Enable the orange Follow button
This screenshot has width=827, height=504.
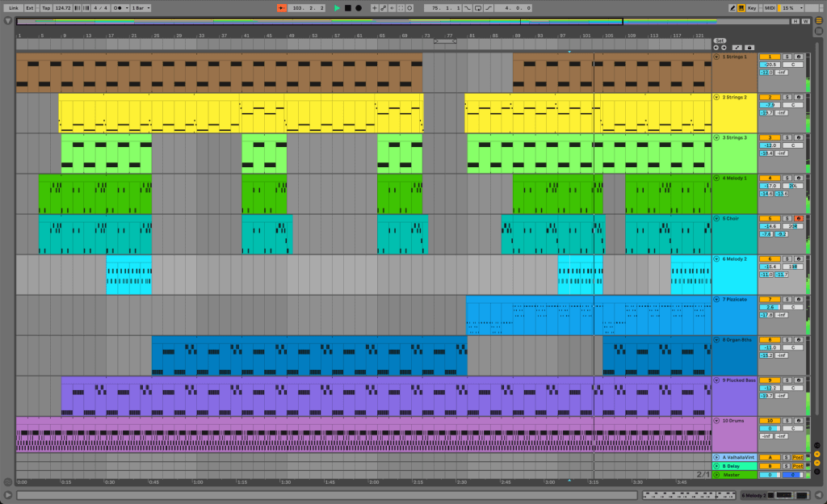pyautogui.click(x=282, y=8)
